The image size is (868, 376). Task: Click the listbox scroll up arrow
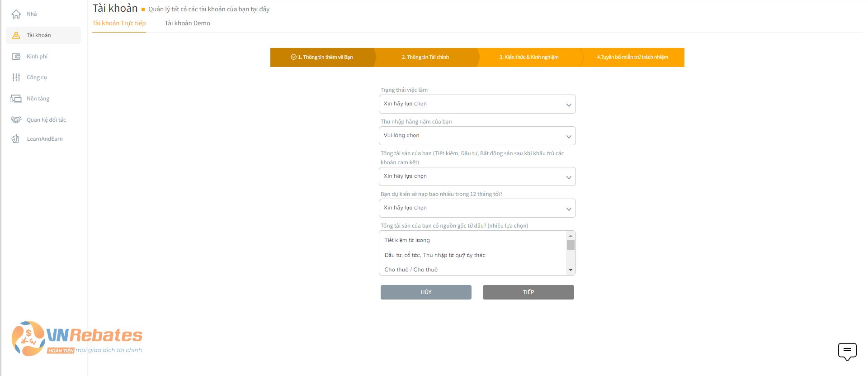tap(571, 236)
